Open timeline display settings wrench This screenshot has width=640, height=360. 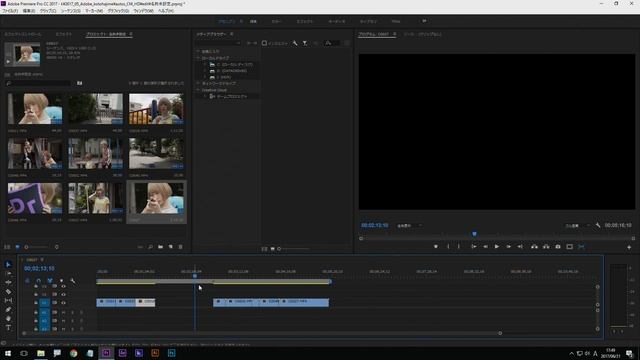point(73,281)
